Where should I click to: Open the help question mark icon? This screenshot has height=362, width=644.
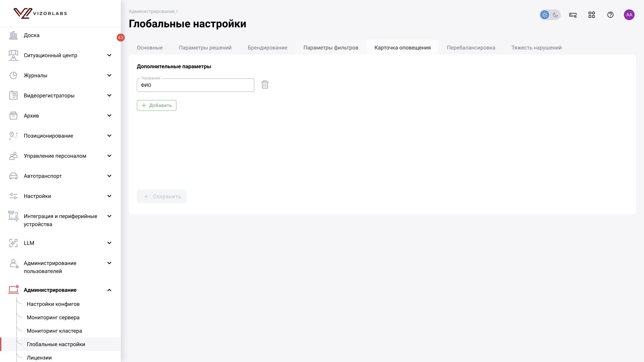pyautogui.click(x=610, y=15)
